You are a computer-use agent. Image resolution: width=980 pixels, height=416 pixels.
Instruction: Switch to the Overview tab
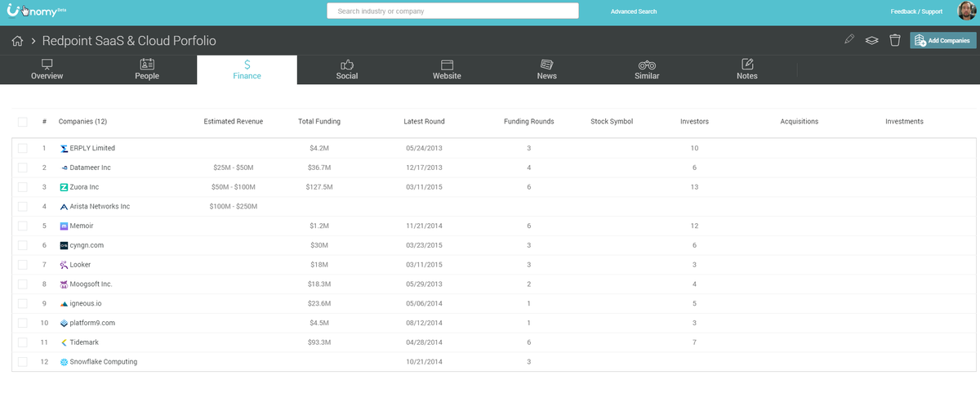click(47, 69)
